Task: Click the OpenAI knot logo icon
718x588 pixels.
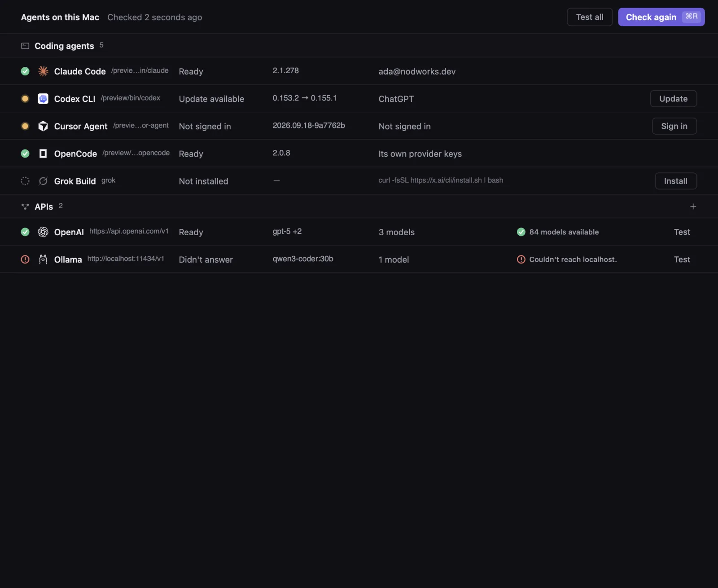Action: [43, 232]
